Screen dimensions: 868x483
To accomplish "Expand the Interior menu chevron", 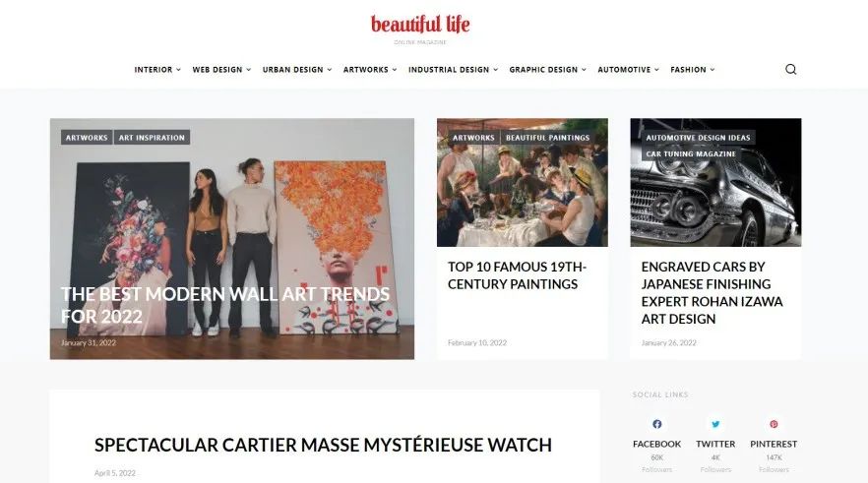I will click(178, 70).
